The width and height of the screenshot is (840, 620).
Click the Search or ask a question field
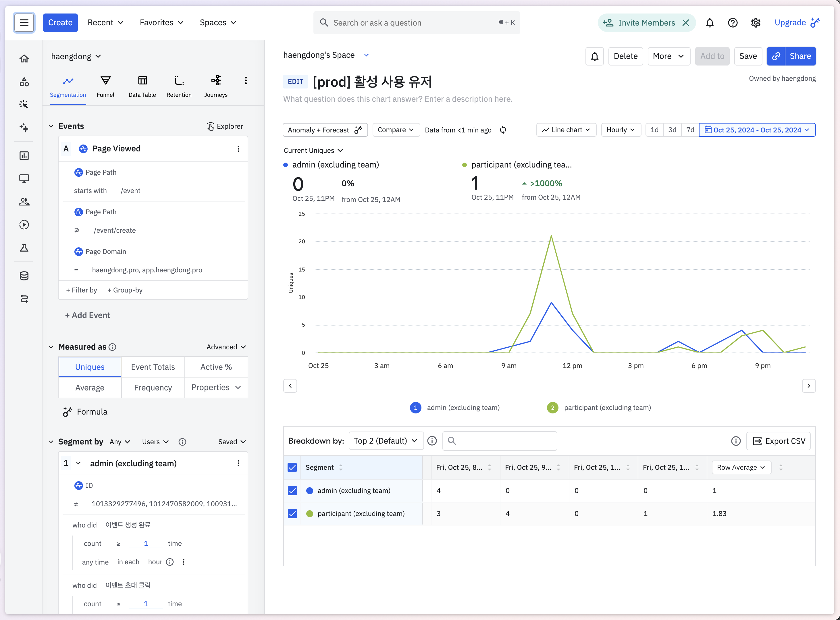[x=417, y=23]
